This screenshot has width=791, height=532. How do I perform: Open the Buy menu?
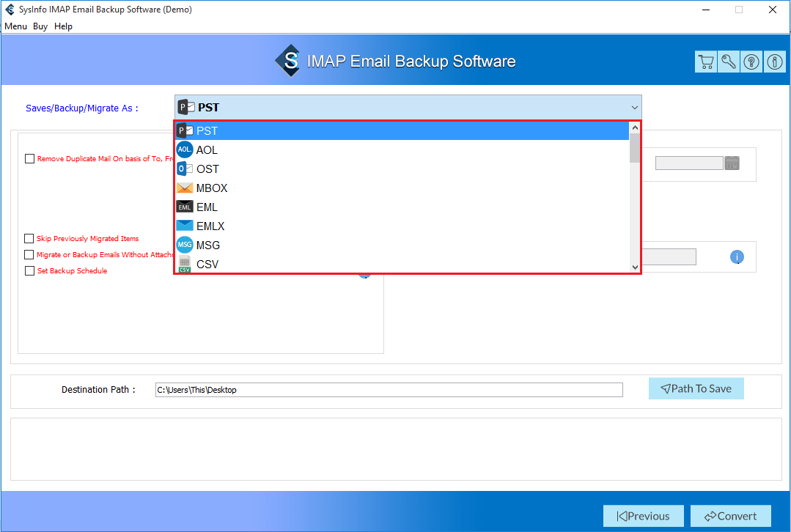coord(40,26)
